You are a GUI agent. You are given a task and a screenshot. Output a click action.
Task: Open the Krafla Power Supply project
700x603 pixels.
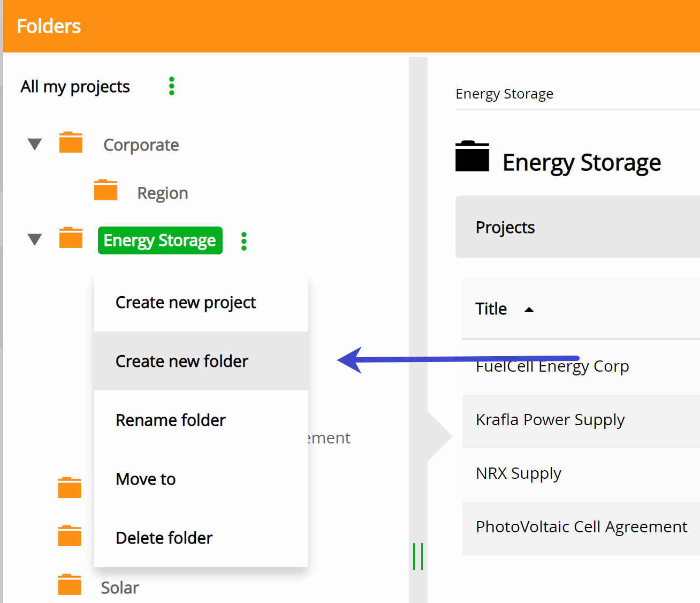click(x=550, y=420)
